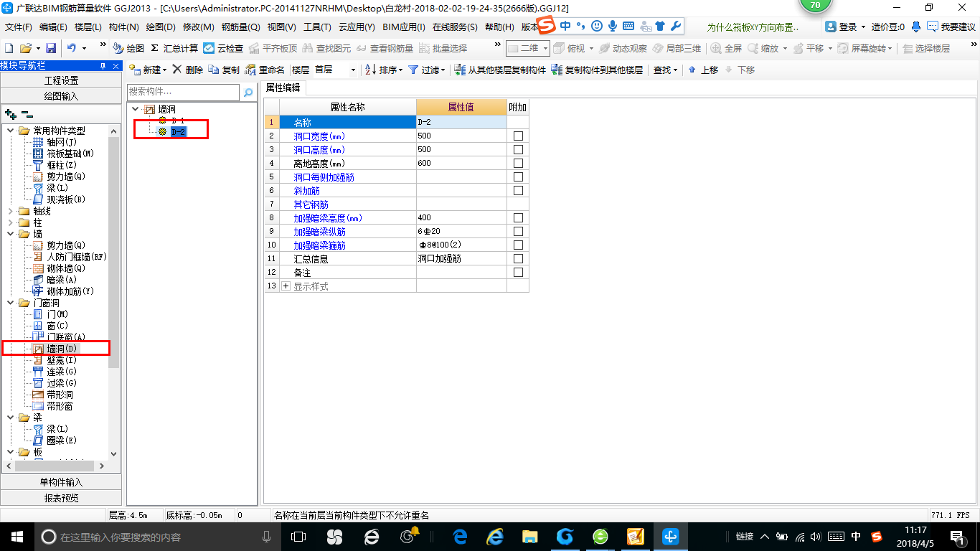The height and width of the screenshot is (551, 980).
Task: Toggle 附加 checkbox for 加强暗梁纵筋
Action: coord(518,231)
